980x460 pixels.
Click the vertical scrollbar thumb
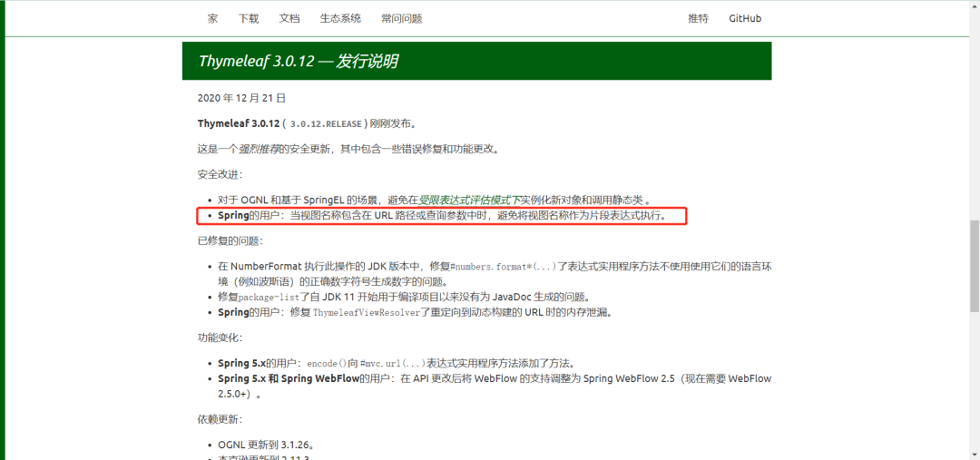[975, 266]
